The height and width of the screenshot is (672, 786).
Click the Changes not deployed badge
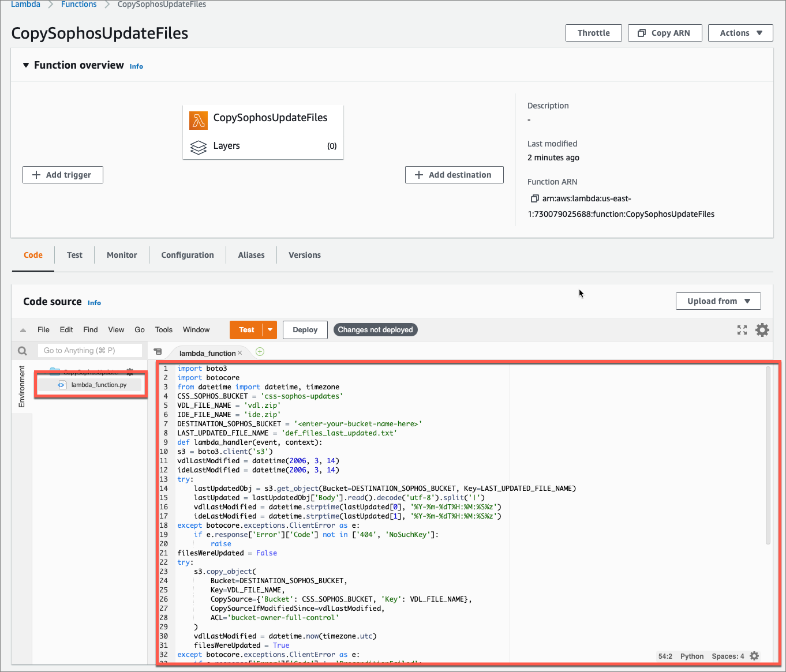pyautogui.click(x=376, y=330)
